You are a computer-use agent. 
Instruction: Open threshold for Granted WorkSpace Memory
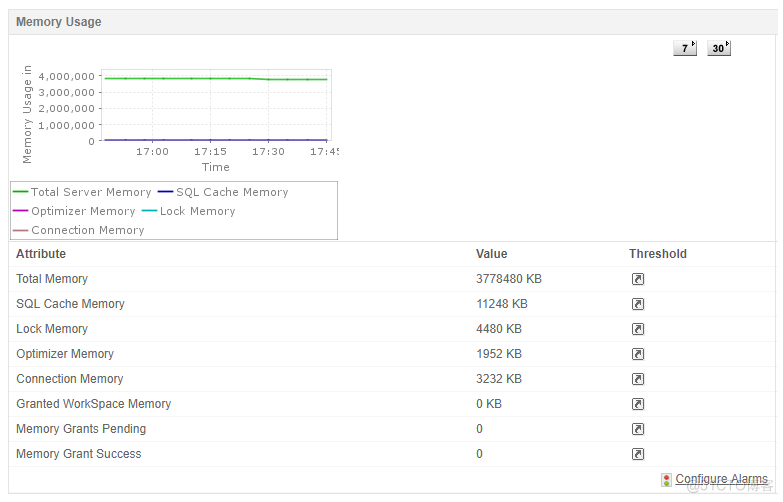pyautogui.click(x=638, y=404)
